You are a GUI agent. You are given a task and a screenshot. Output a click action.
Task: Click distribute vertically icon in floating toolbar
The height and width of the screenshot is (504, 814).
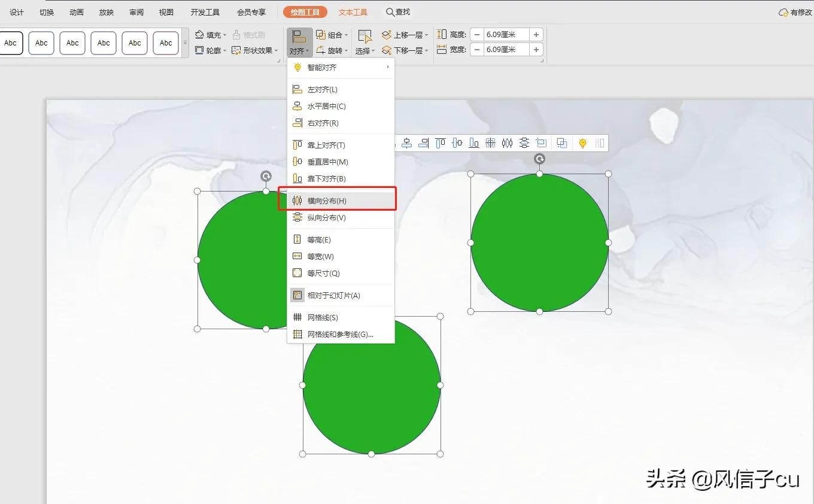(524, 143)
